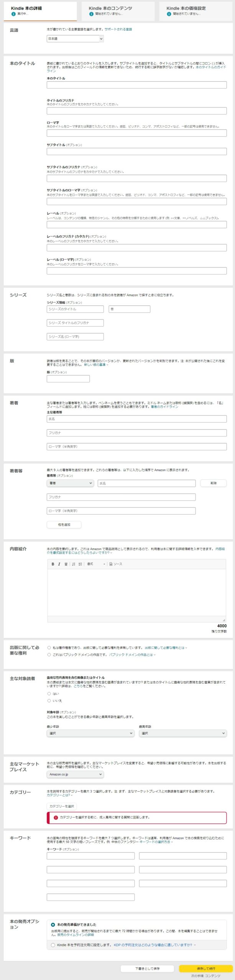Screen dimensions: 235x980
Task: Click the yellow 保存して続行 button
Action: click(206, 968)
